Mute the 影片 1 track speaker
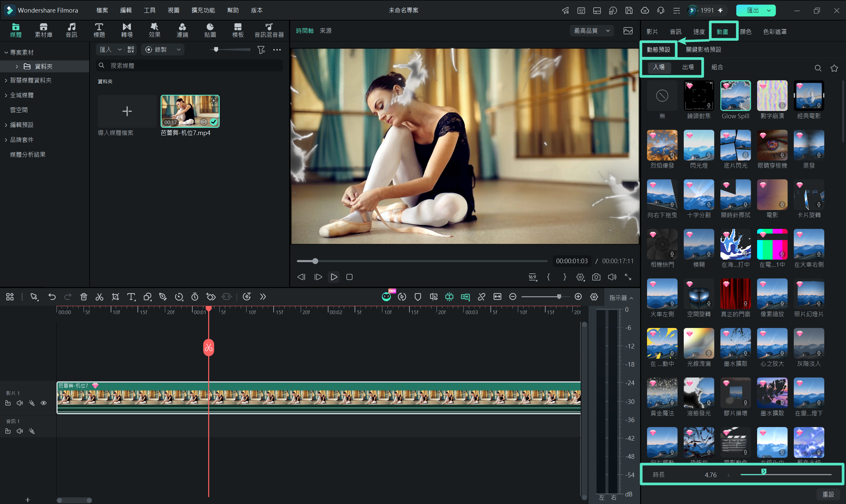 (x=20, y=403)
